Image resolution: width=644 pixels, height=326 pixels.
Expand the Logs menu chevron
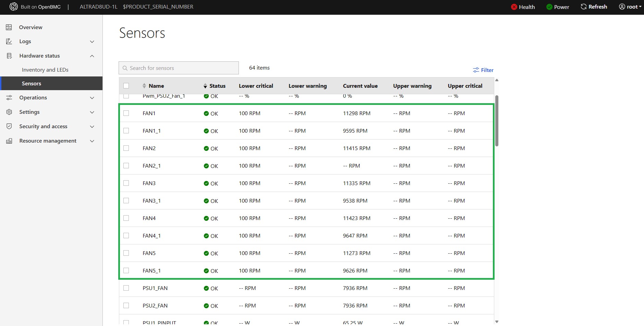pos(92,41)
